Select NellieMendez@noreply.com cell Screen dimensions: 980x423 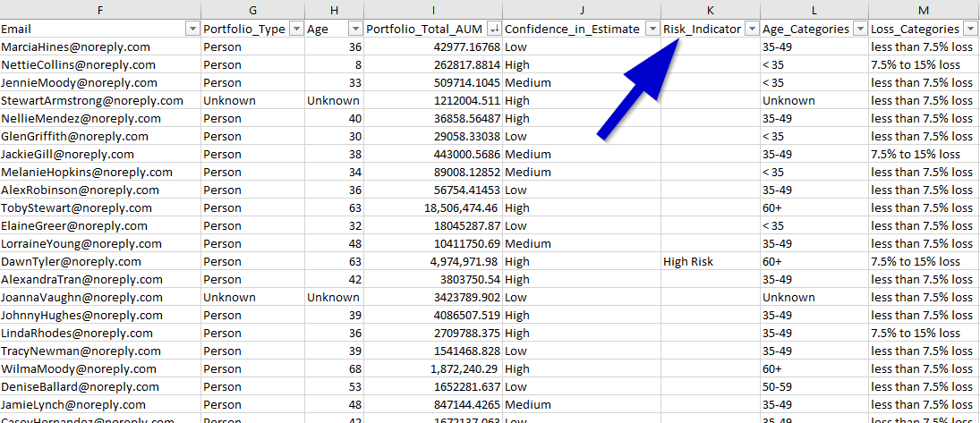100,119
